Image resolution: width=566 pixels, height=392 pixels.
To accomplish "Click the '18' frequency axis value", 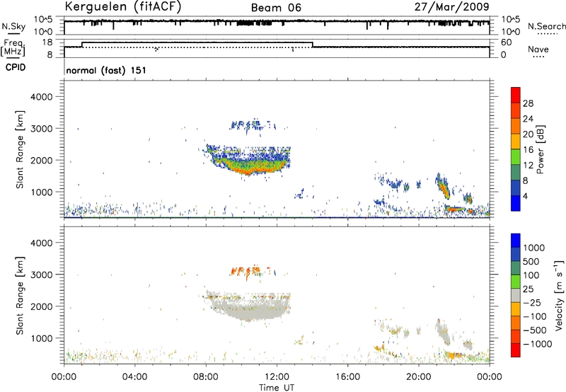I will (x=47, y=42).
